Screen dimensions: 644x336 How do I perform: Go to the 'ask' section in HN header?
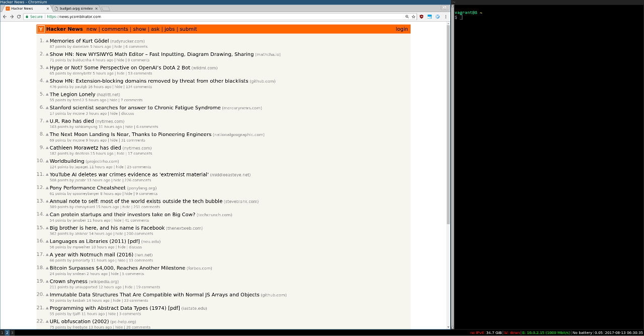(155, 29)
